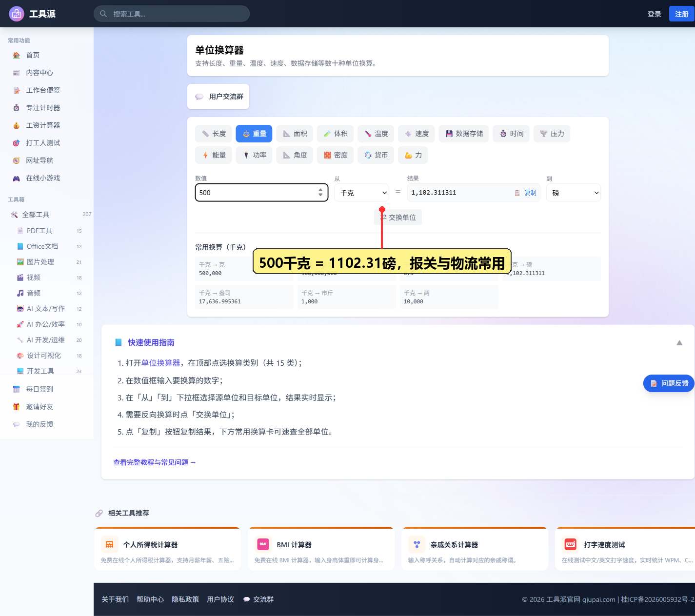Open 内容中心 in the sidebar

point(47,73)
